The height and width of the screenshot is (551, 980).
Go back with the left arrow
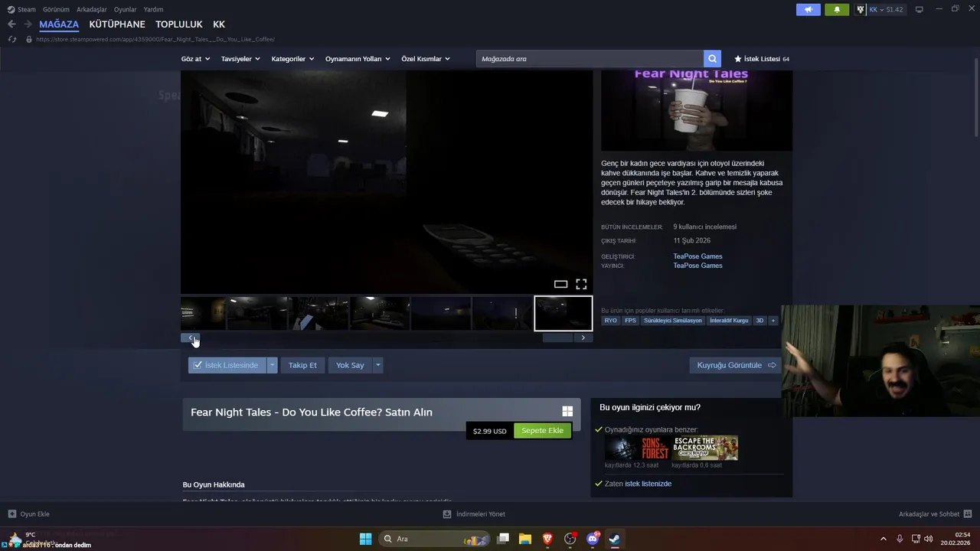coord(11,24)
